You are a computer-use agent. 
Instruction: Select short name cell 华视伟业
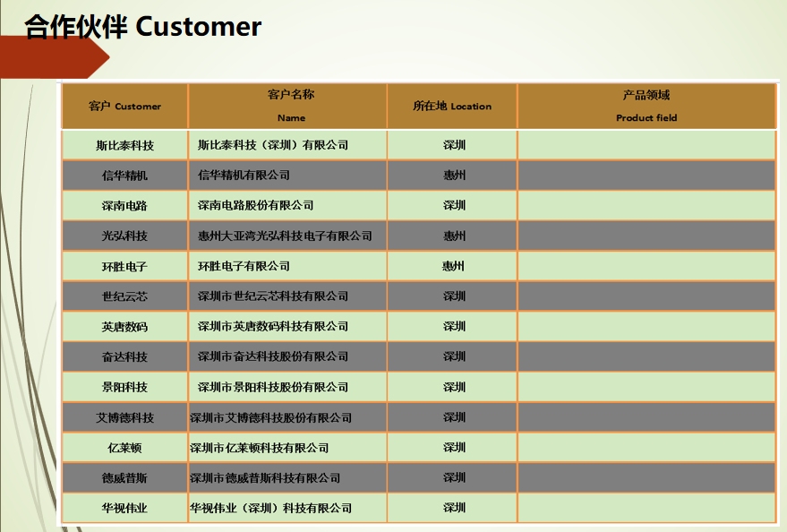(125, 508)
